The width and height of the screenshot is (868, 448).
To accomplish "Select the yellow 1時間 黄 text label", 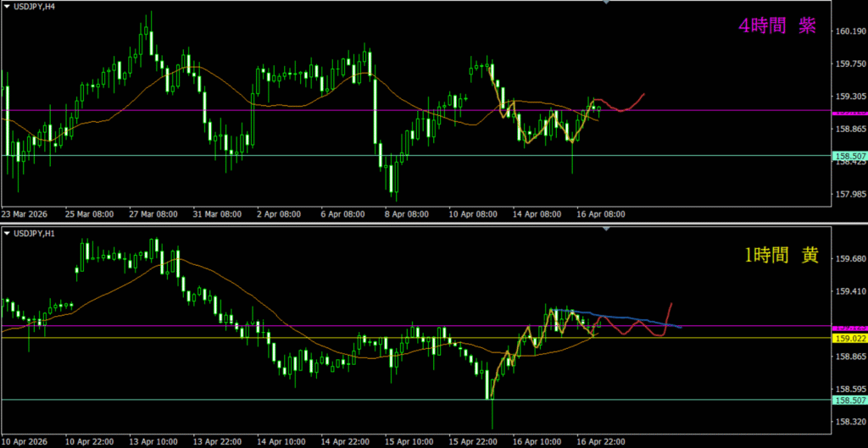I will point(780,256).
